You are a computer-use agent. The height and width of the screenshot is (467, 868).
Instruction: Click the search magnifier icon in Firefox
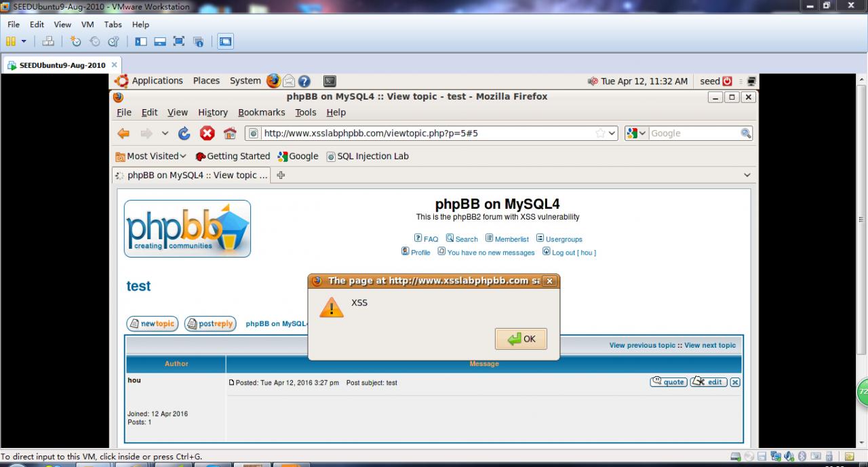click(x=746, y=134)
